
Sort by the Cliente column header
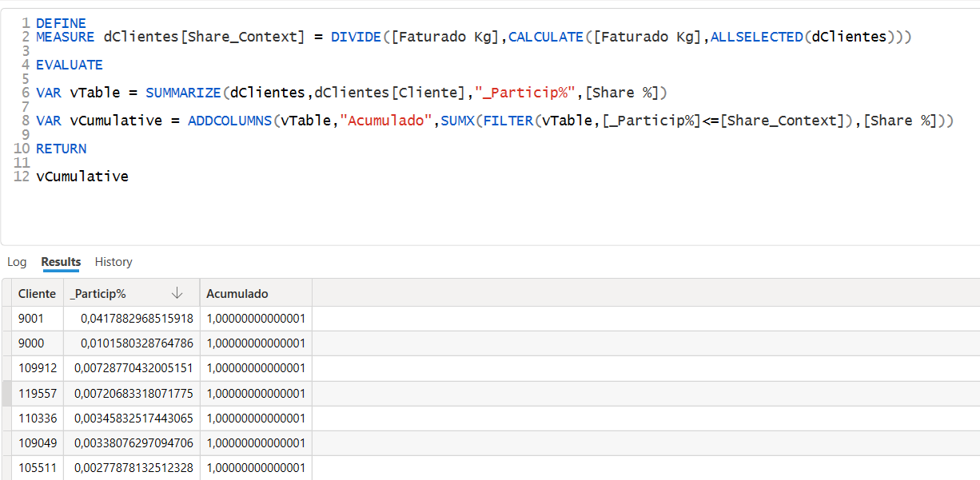(x=37, y=293)
